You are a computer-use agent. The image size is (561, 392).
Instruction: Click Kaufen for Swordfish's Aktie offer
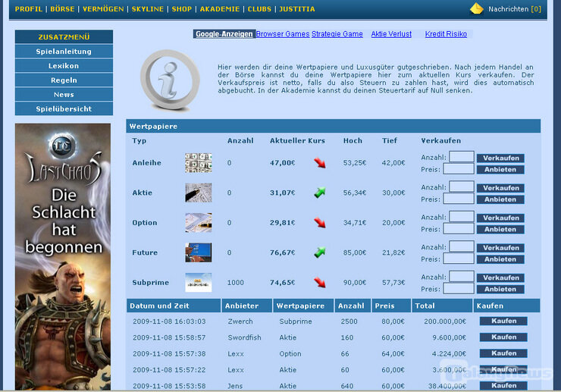(x=503, y=337)
